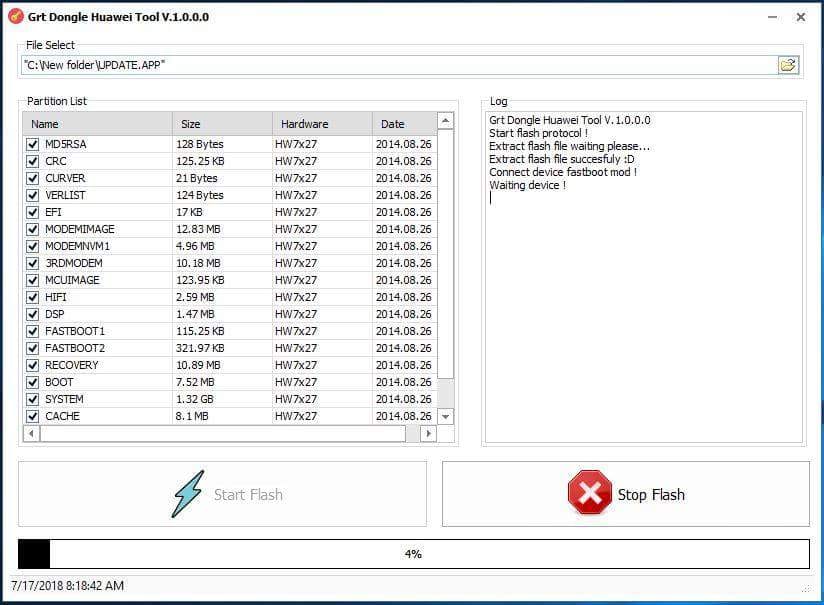Click the UPDATE.APP file path field
Image resolution: width=824 pixels, height=605 pixels.
point(399,65)
